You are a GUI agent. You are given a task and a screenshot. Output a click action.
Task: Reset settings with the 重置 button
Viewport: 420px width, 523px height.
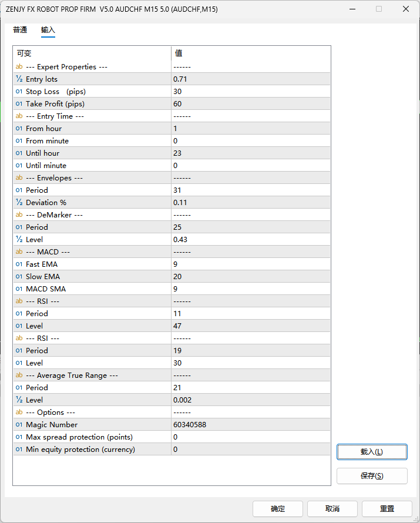pyautogui.click(x=387, y=509)
